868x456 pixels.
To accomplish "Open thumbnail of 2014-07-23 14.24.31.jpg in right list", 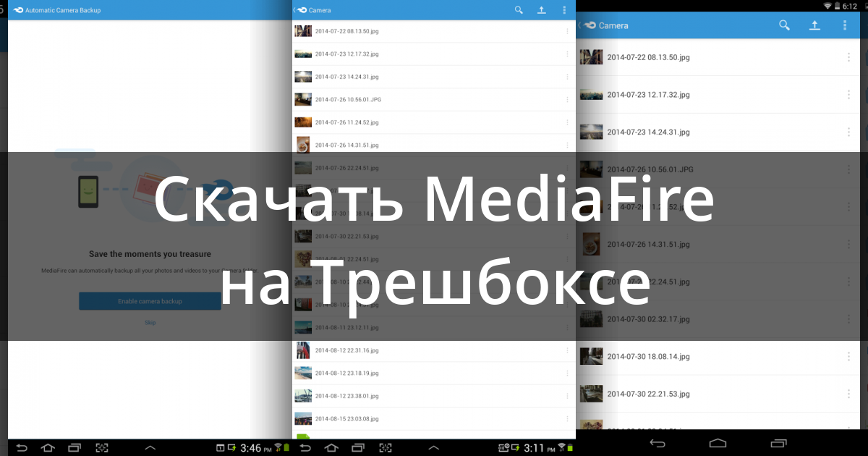I will tap(591, 132).
